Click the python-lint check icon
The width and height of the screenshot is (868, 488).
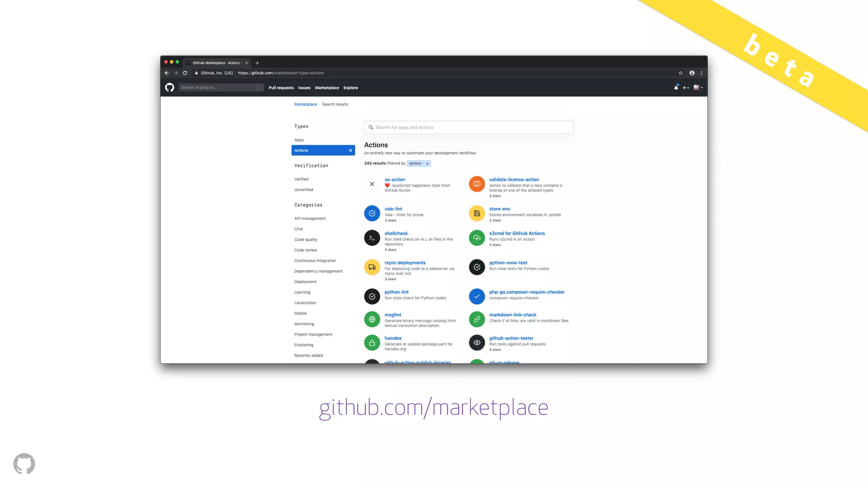(372, 296)
